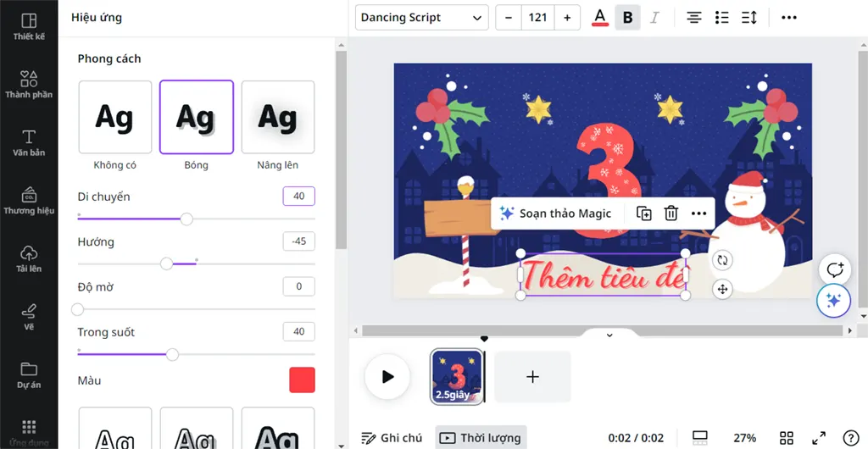Toggle the page thumbnails view icon

point(699,438)
